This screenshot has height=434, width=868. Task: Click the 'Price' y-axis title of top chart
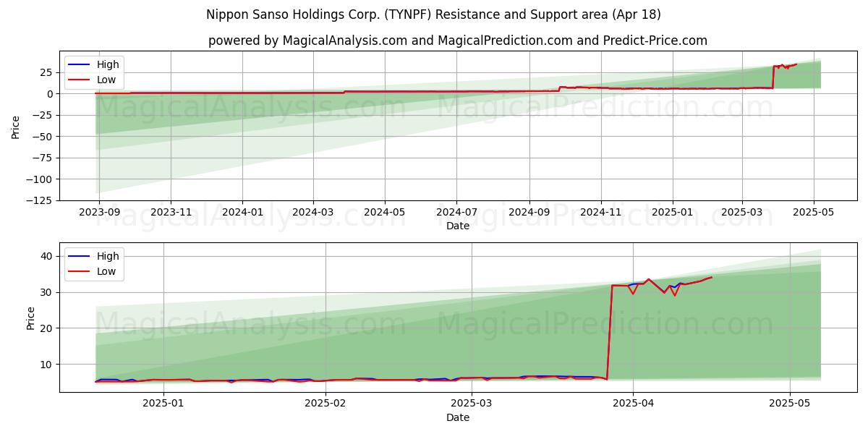[x=16, y=126]
